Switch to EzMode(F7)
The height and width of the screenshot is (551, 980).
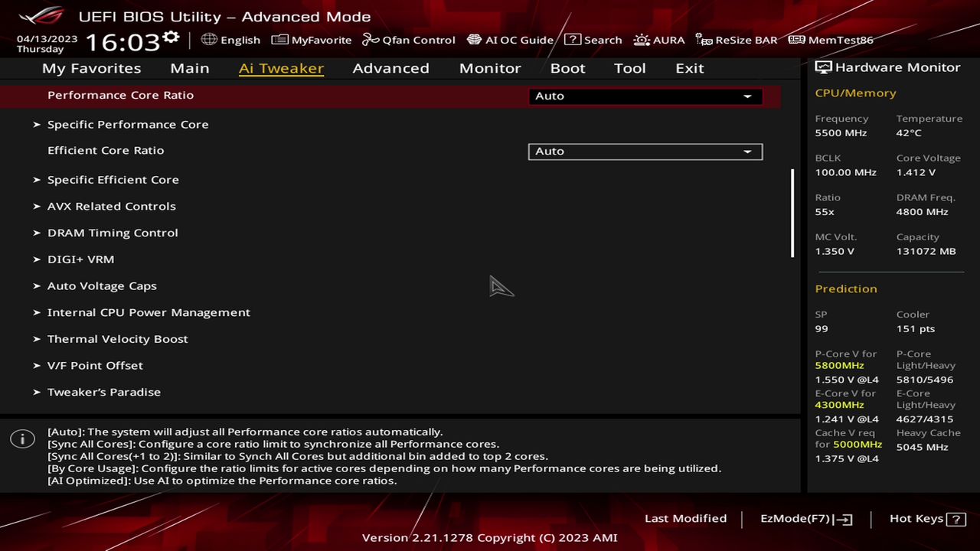click(x=806, y=519)
